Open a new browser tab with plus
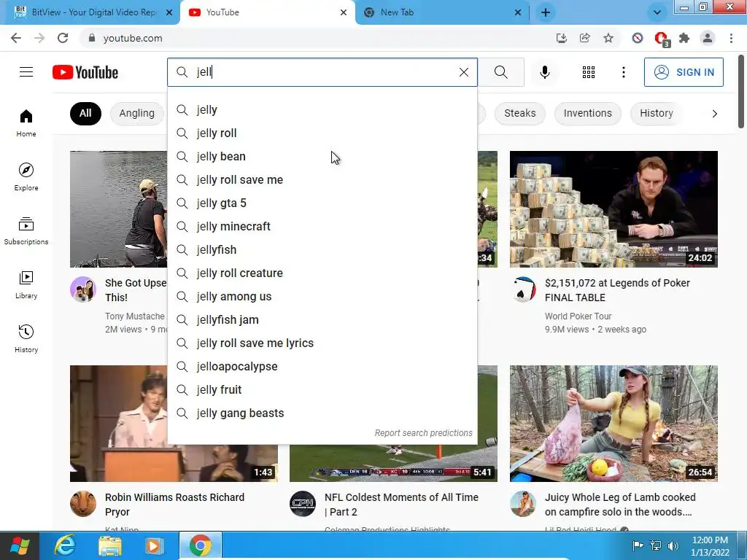The height and width of the screenshot is (560, 747). click(x=546, y=12)
